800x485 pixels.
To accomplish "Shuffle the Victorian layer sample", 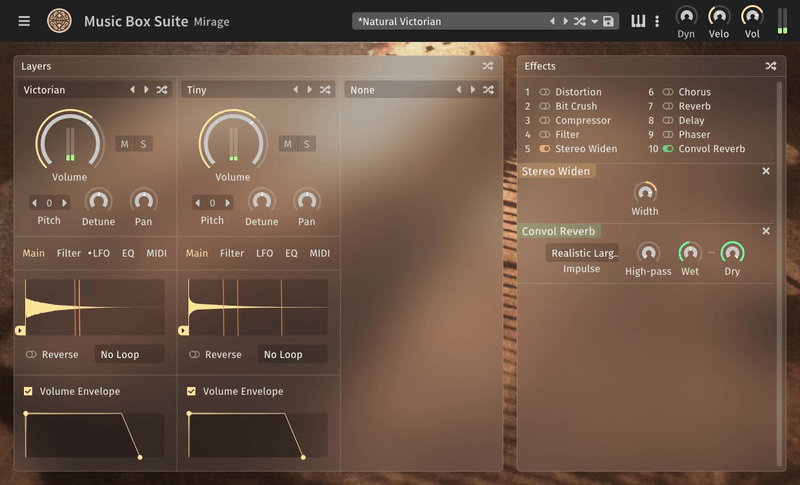I will 162,90.
